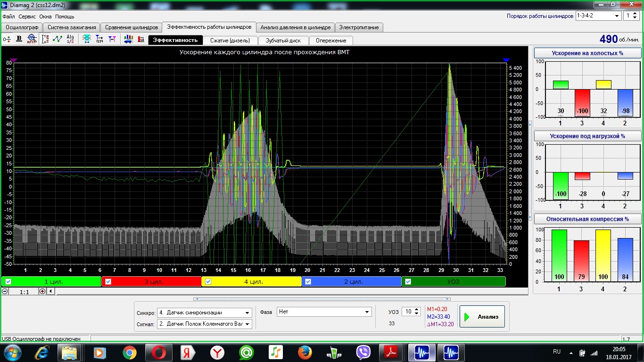Screen dimensions: 644x362
Task: Zoom out with the minus magnifier icon
Action: tap(5, 291)
